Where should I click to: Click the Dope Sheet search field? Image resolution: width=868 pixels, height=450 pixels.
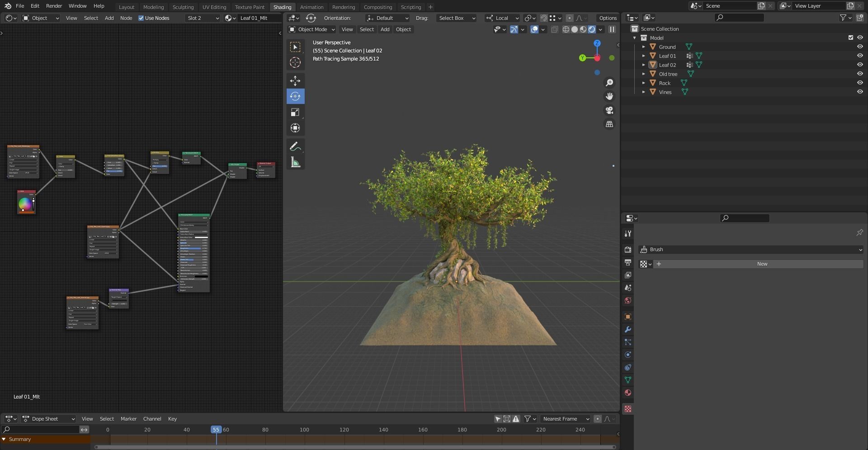(x=41, y=430)
